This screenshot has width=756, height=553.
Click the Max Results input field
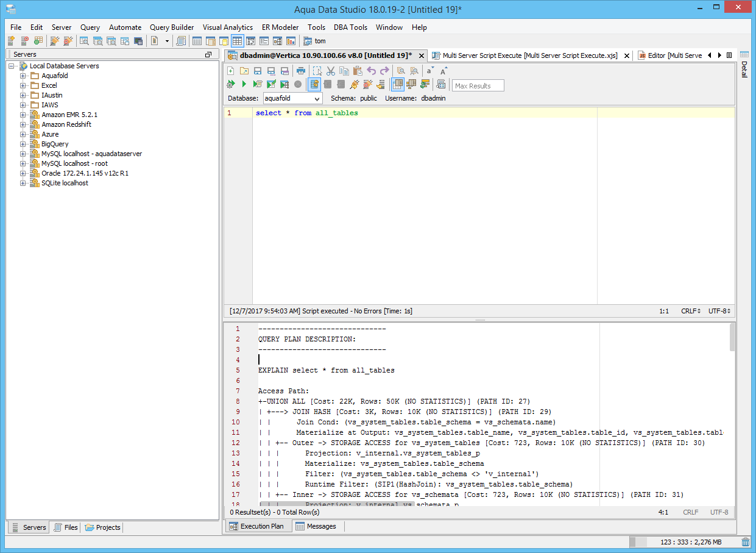pyautogui.click(x=478, y=85)
